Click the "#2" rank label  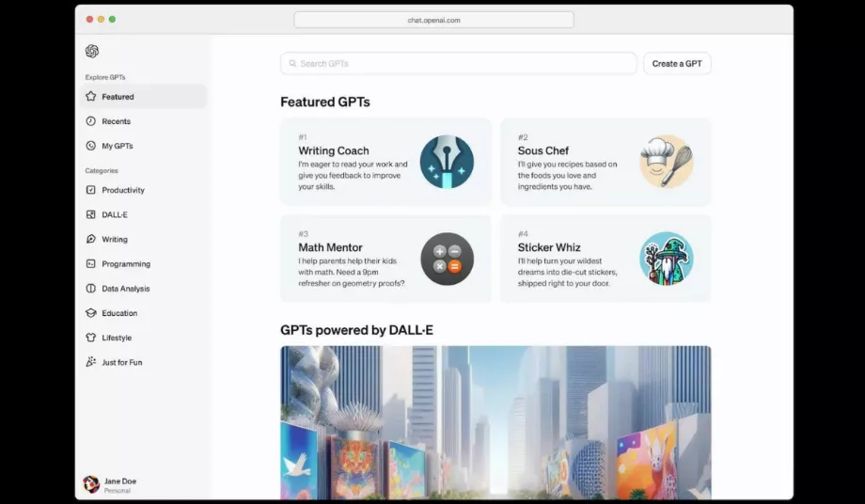(523, 136)
